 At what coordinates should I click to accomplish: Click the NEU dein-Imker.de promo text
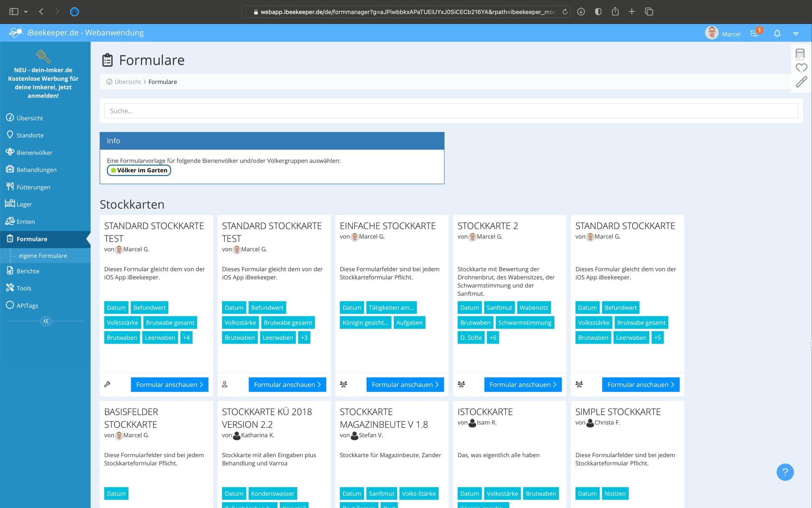(x=43, y=83)
